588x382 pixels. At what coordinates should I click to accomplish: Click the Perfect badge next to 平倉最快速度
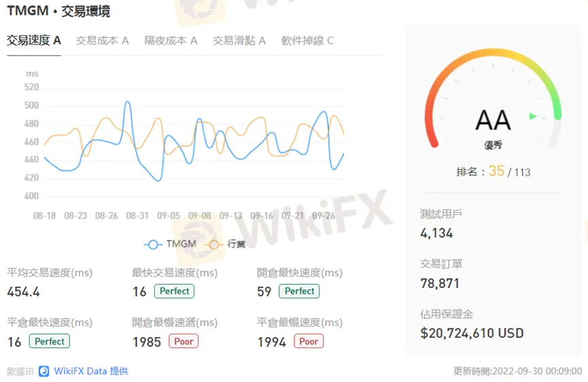(50, 341)
